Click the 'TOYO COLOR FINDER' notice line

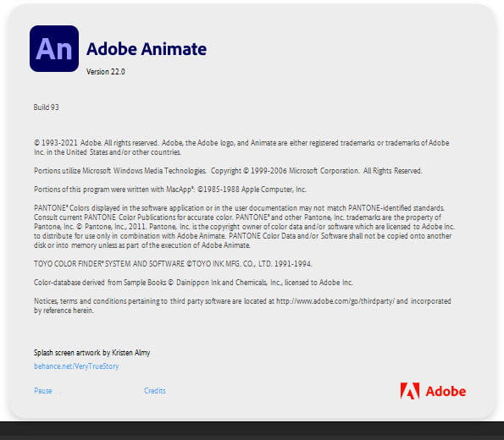coord(173,264)
